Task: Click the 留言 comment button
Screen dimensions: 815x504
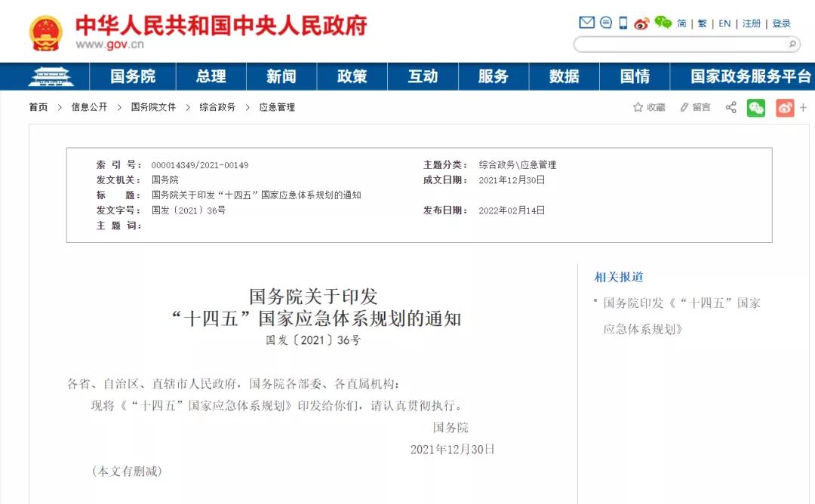Action: [x=696, y=107]
